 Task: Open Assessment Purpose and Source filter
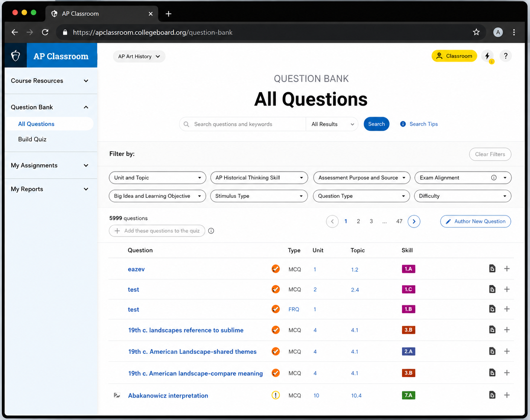[362, 178]
